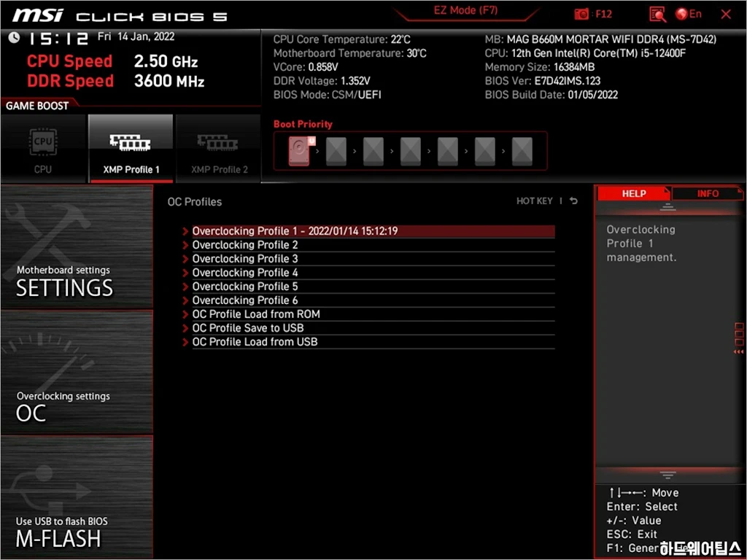Enable XMP Profile 2

click(x=219, y=149)
